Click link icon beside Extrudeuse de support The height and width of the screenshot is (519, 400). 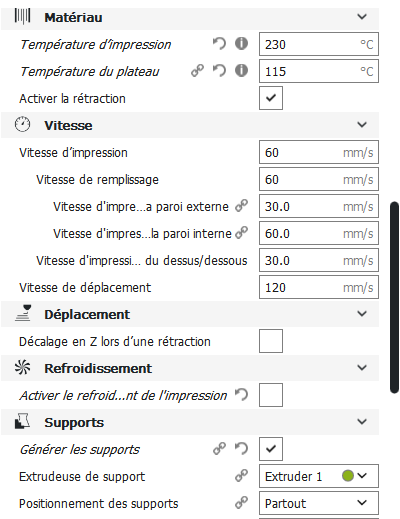(x=241, y=476)
